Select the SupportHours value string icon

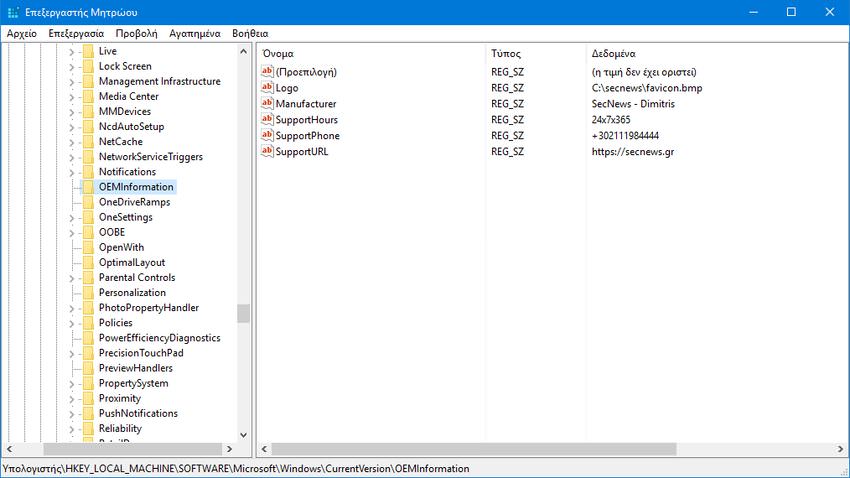267,119
